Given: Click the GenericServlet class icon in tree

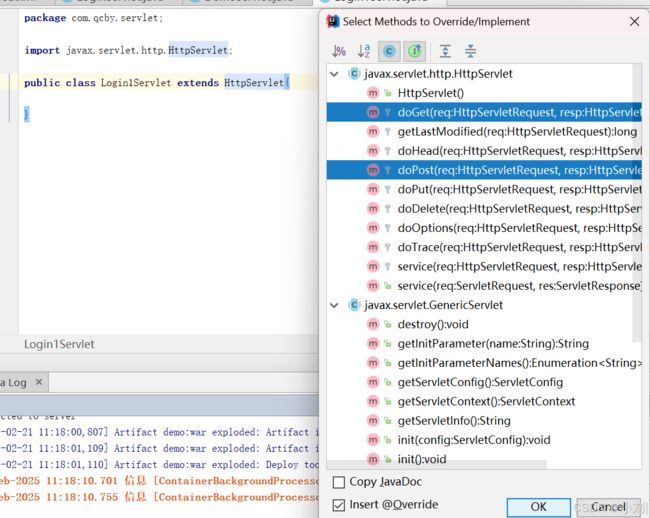Looking at the screenshot, I should click(x=354, y=305).
